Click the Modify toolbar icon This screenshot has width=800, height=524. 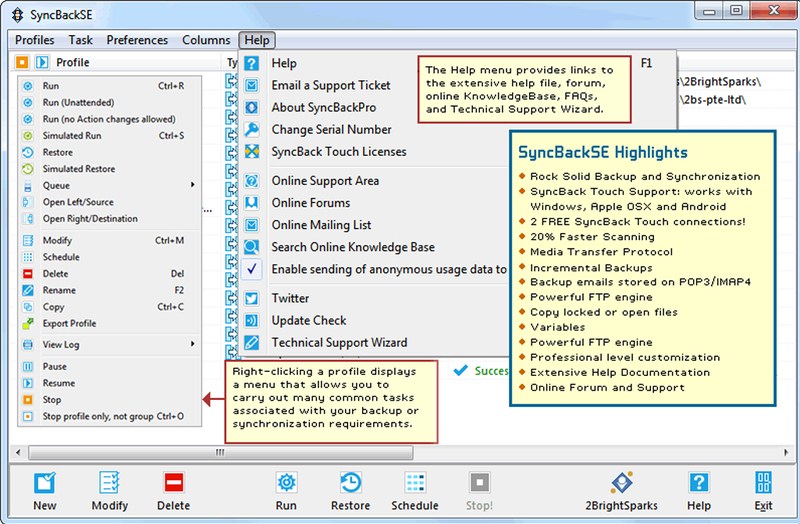pyautogui.click(x=110, y=483)
